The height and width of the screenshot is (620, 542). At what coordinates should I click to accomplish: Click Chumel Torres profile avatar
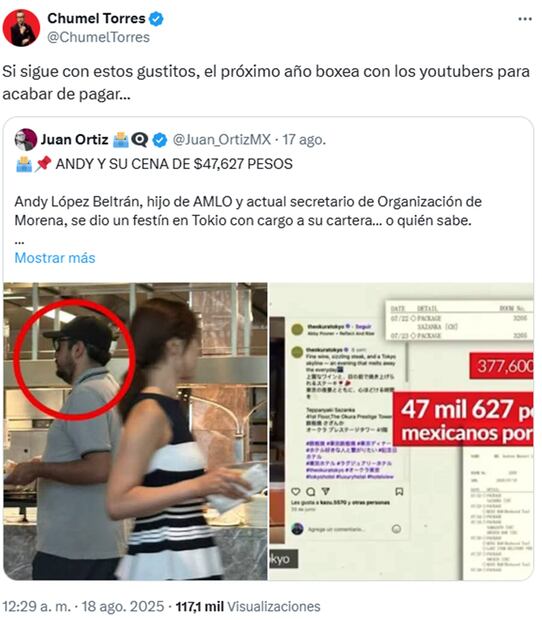[21, 27]
